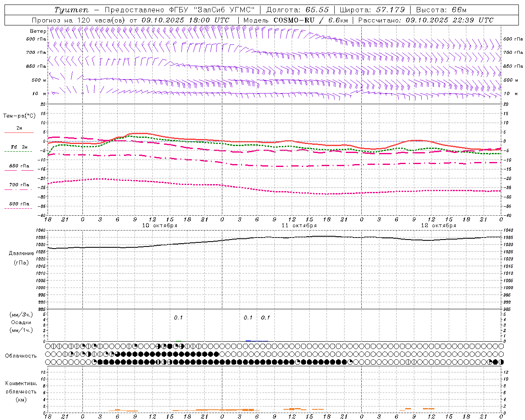The width and height of the screenshot is (525, 420).
Task: Click the Конвективн. label of convective cloud panel
Action: (21, 383)
